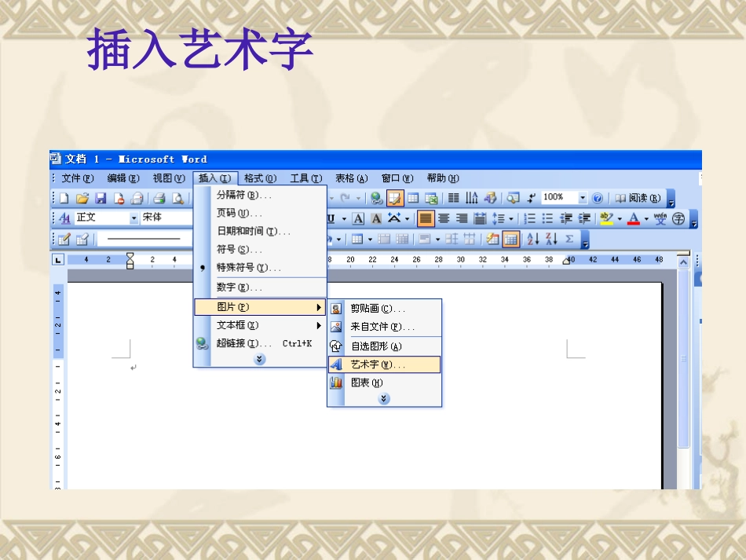Click 图表(H) chart entry
This screenshot has width=746, height=560.
[x=384, y=382]
